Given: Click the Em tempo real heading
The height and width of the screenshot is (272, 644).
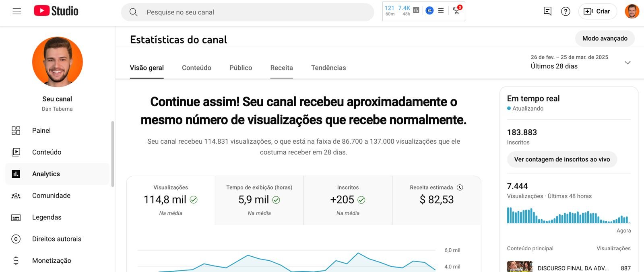Looking at the screenshot, I should 533,99.
